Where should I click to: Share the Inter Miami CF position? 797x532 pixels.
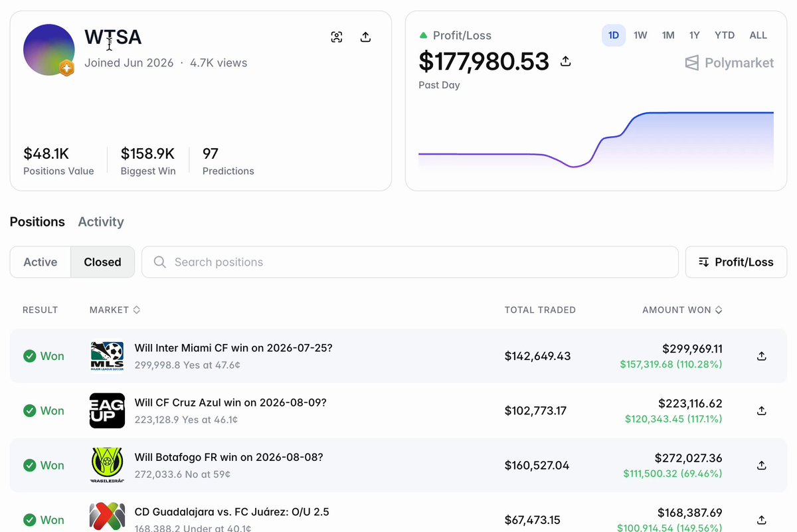tap(762, 356)
